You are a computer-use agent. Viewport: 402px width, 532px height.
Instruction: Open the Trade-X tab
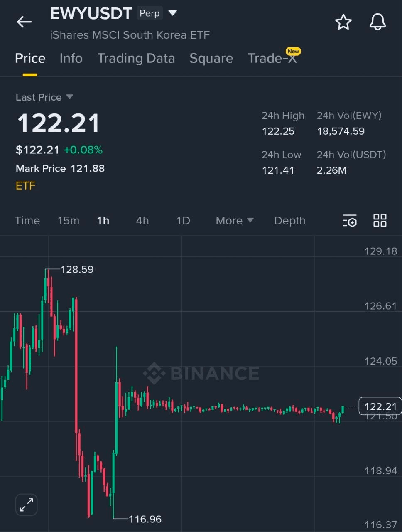tap(272, 59)
